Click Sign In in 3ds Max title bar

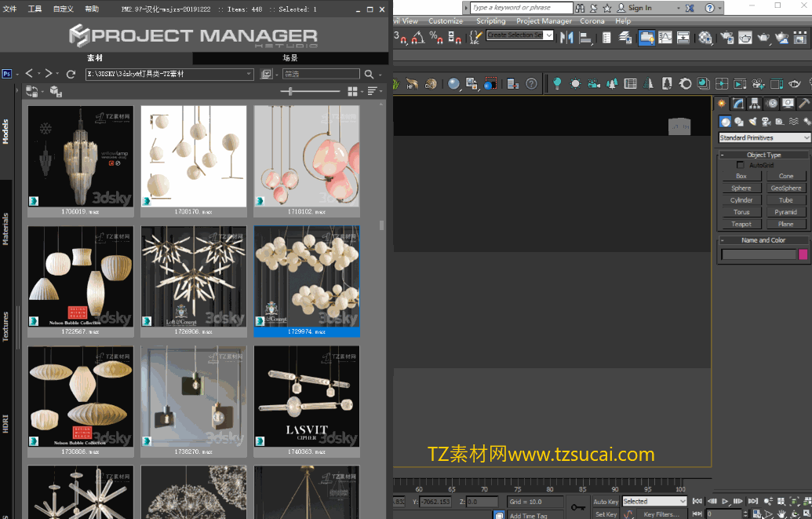point(639,8)
